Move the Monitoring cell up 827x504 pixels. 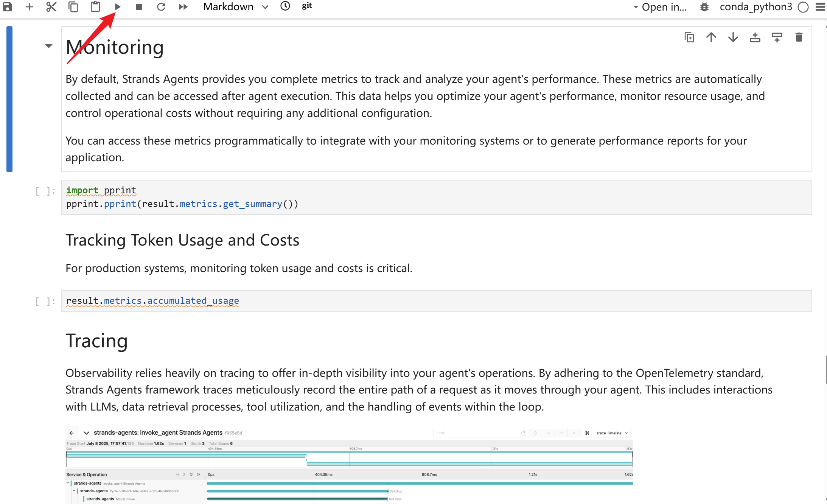point(711,37)
